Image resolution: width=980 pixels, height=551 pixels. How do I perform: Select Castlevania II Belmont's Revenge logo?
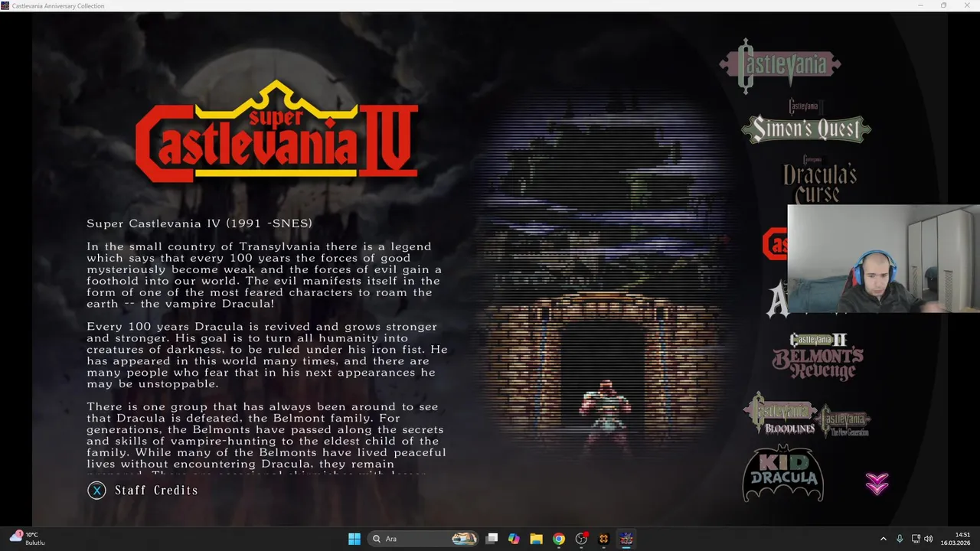[817, 357]
